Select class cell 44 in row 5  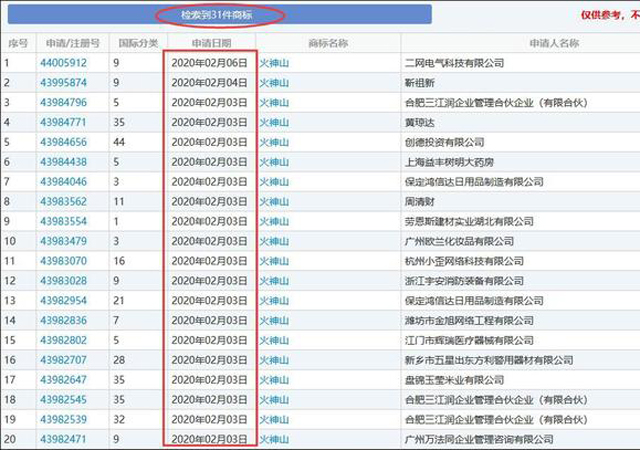(119, 142)
